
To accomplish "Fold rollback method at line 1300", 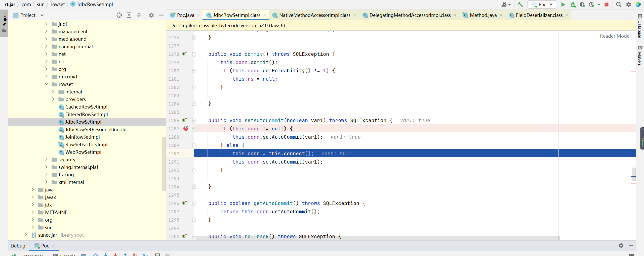I will (194, 236).
